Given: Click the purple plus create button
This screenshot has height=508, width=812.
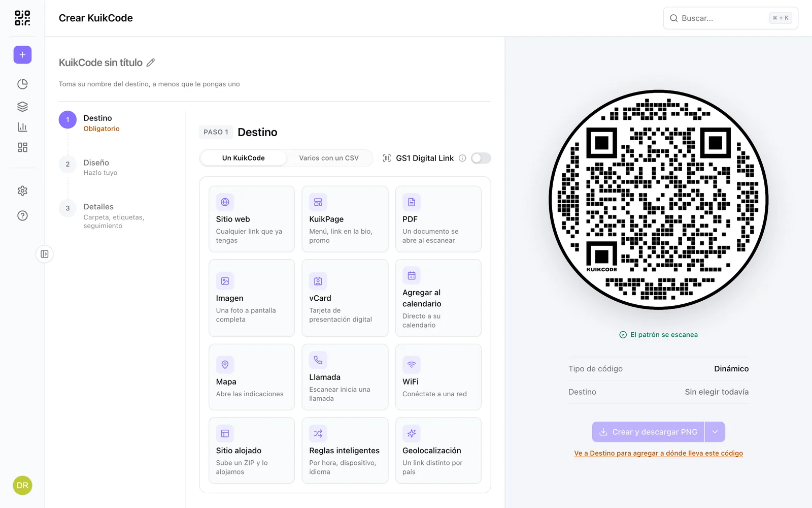Looking at the screenshot, I should coord(22,55).
